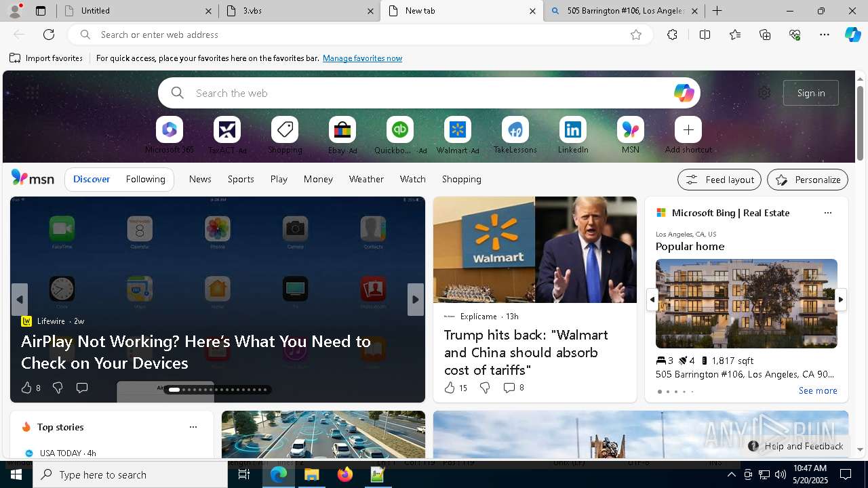Image resolution: width=868 pixels, height=488 pixels.
Task: Open the Shopping shortcut tile
Action: point(285,129)
